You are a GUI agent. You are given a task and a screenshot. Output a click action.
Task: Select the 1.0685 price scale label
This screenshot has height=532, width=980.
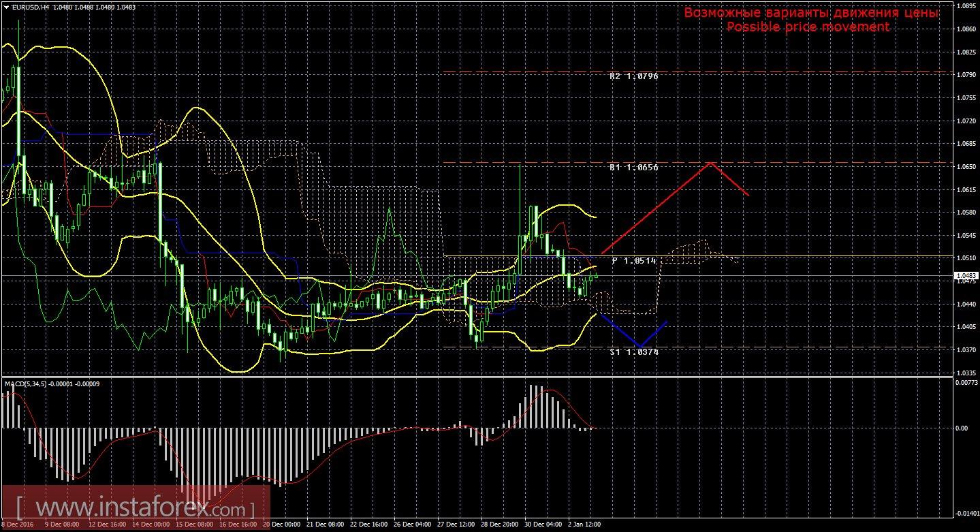pyautogui.click(x=966, y=144)
